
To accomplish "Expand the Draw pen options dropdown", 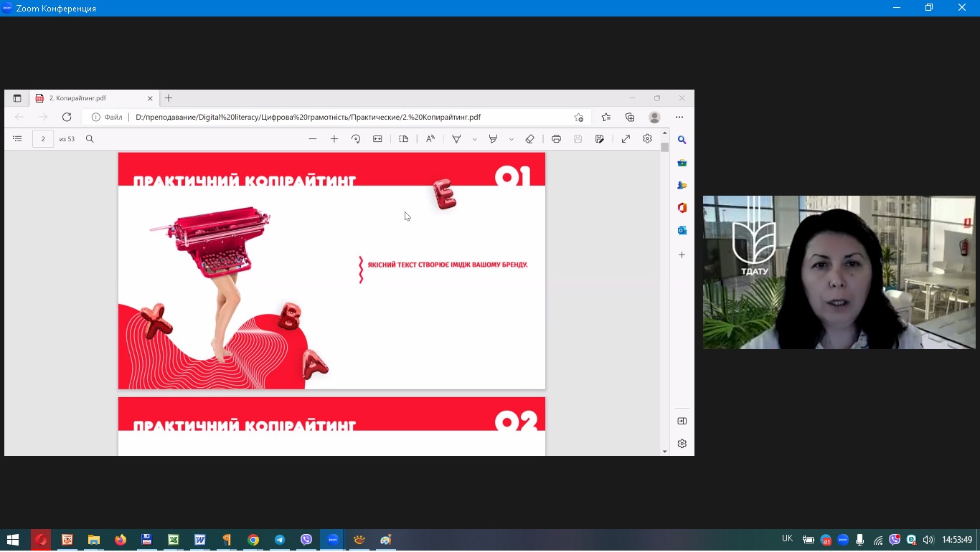I will (x=474, y=139).
